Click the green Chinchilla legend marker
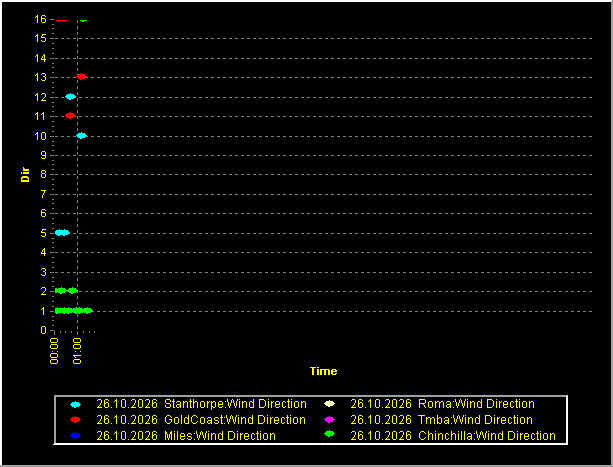The height and width of the screenshot is (467, 613). coord(330,434)
